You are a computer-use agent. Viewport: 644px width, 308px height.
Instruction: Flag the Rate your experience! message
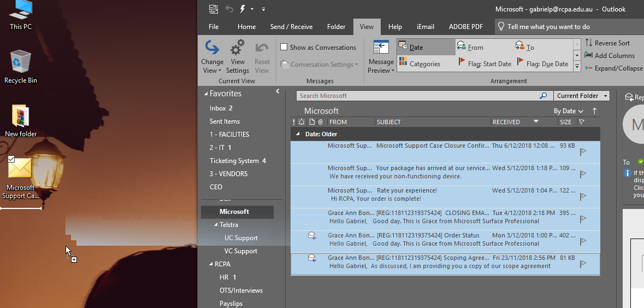click(x=583, y=196)
